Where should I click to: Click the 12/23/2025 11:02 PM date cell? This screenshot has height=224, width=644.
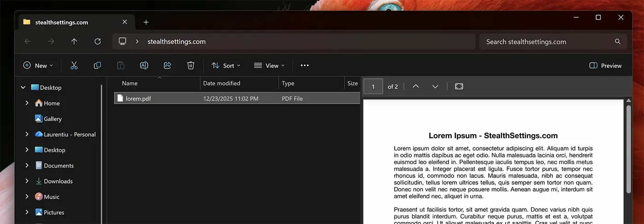230,99
